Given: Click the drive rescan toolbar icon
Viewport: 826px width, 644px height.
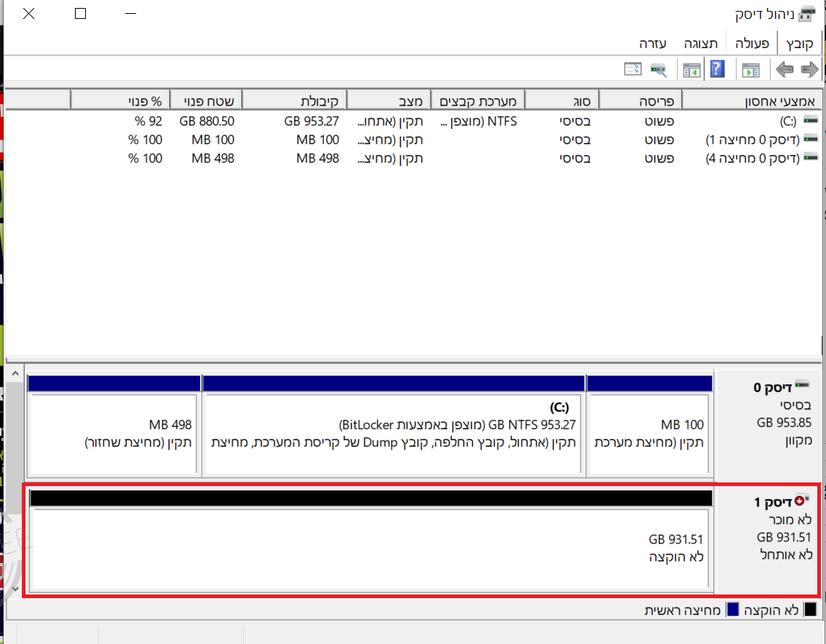Looking at the screenshot, I should point(659,70).
